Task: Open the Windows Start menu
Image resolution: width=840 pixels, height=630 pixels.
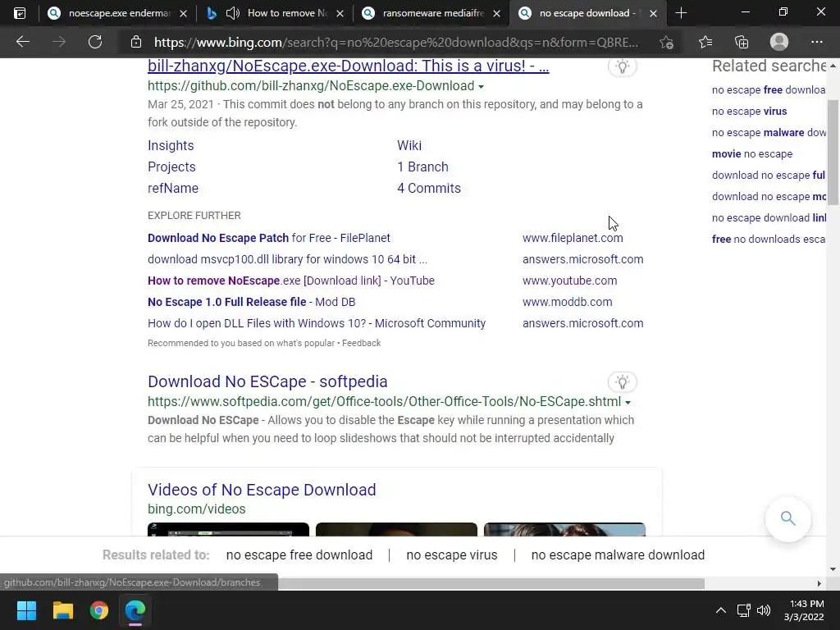Action: pos(26,610)
